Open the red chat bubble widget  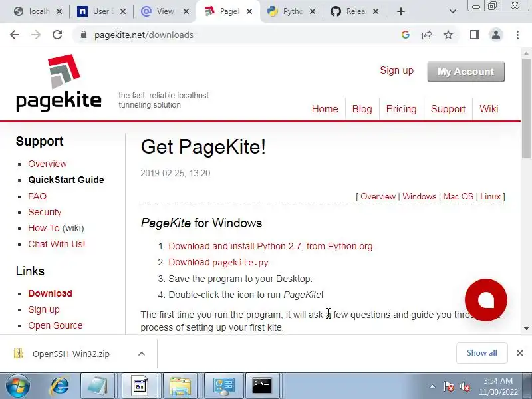pos(486,300)
